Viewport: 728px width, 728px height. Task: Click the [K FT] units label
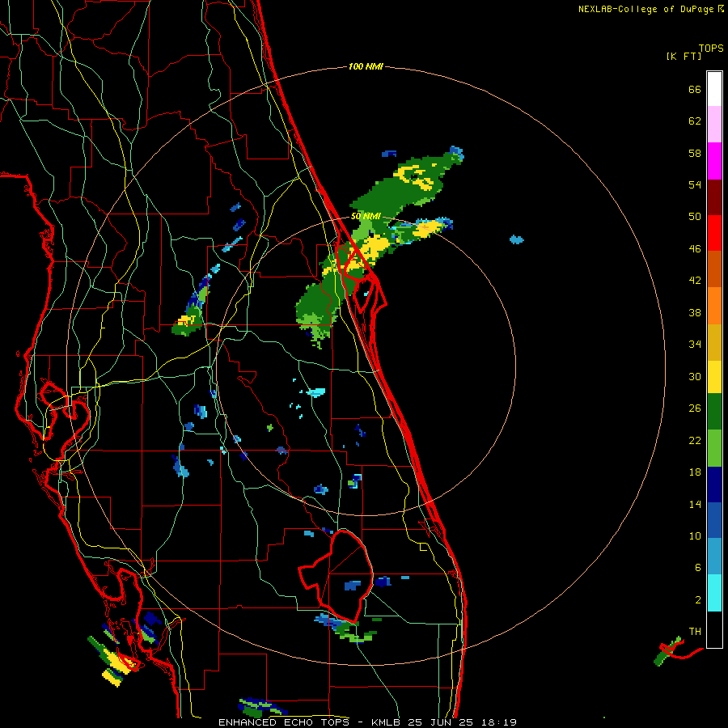(684, 56)
